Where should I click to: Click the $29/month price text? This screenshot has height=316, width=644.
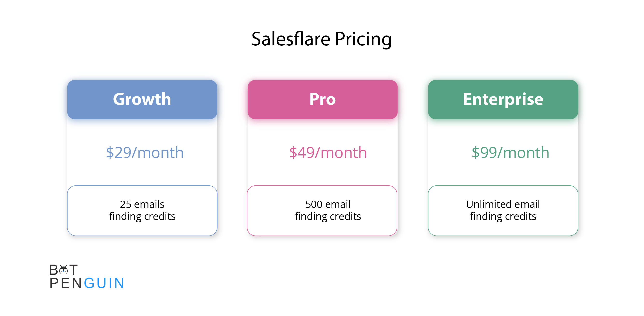pos(145,153)
